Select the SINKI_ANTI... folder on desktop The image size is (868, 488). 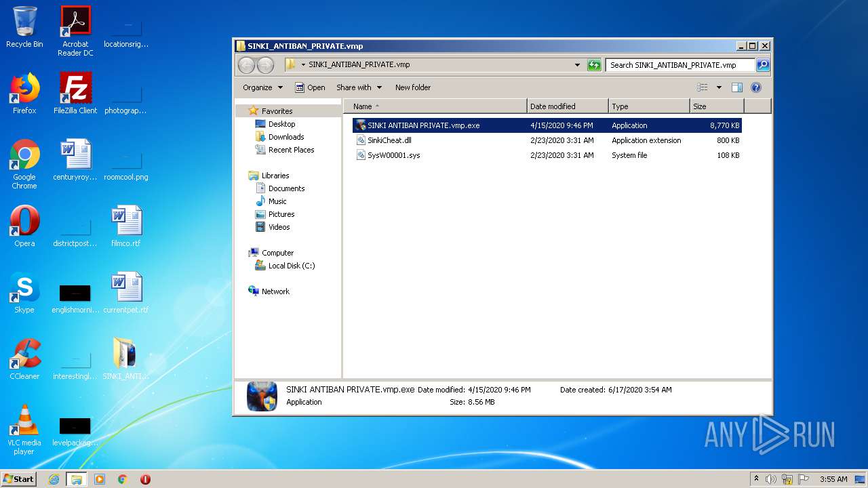click(x=125, y=359)
